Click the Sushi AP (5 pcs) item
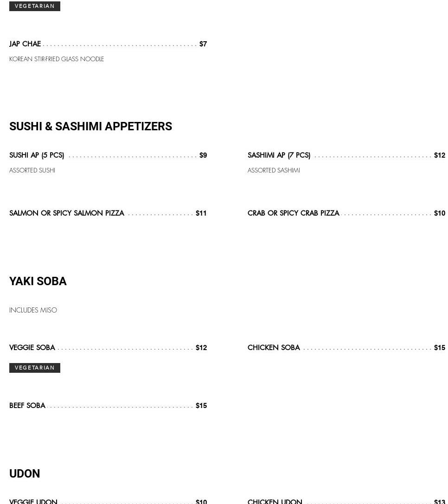Image resolution: width=448 pixels, height=504 pixels. click(x=37, y=155)
